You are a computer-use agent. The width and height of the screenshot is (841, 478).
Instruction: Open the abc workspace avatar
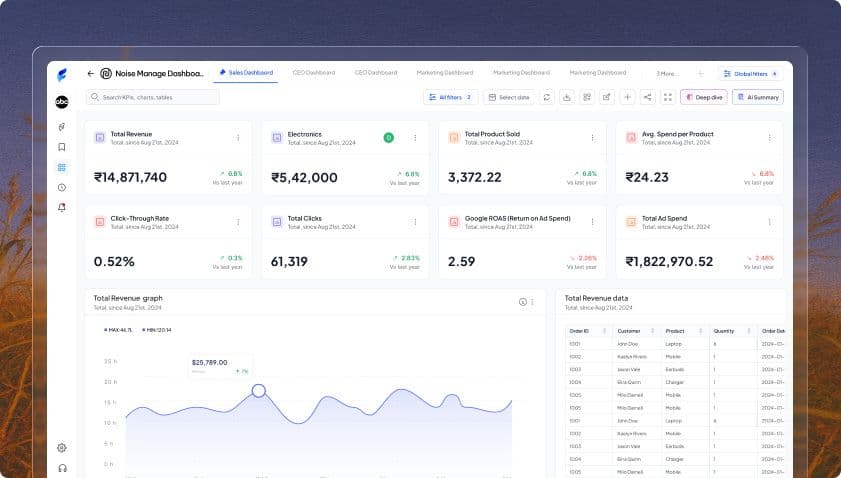coord(62,101)
